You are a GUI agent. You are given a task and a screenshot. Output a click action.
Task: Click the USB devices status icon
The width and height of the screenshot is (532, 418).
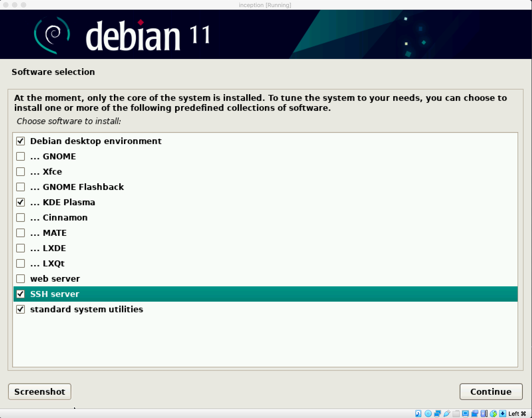click(447, 414)
